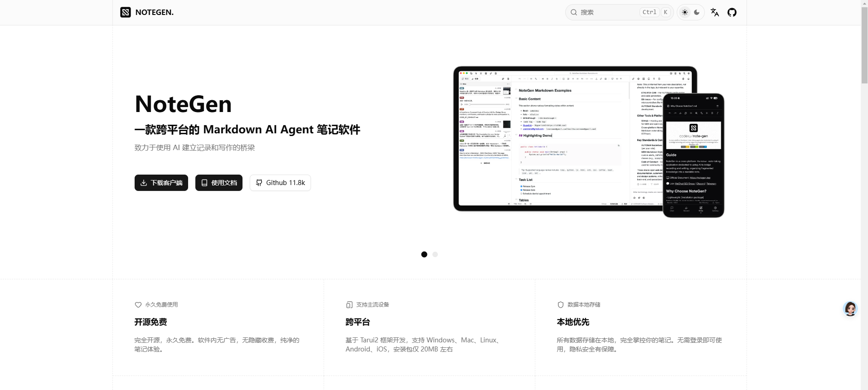Switch to dark theme moon icon
Viewport: 868px width, 390px height.
[697, 12]
